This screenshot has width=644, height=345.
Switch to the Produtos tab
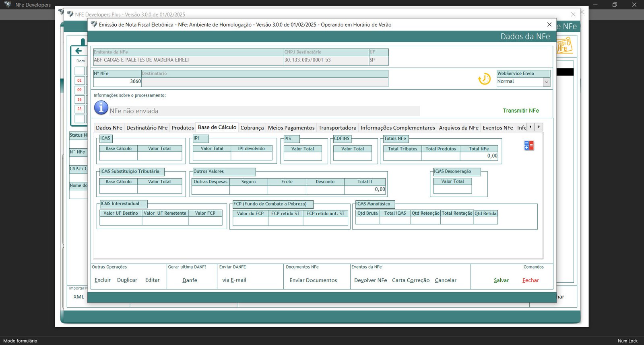[182, 128]
